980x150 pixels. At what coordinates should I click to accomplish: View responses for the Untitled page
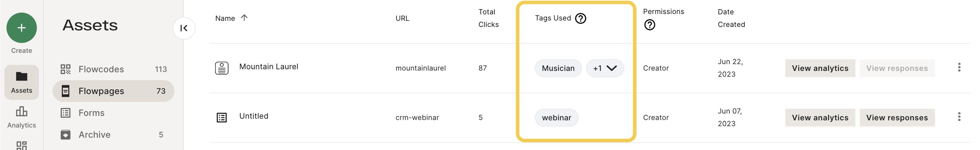(x=897, y=118)
